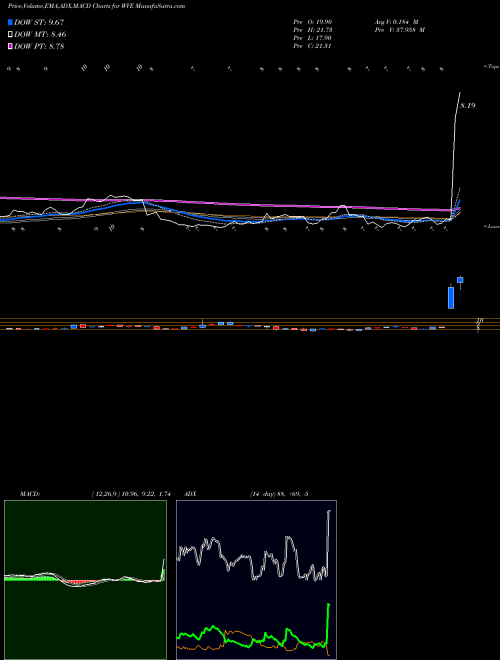Click inside the green MACD chart thumbnail
Screen dimensions: 500x660
[x=85, y=580]
